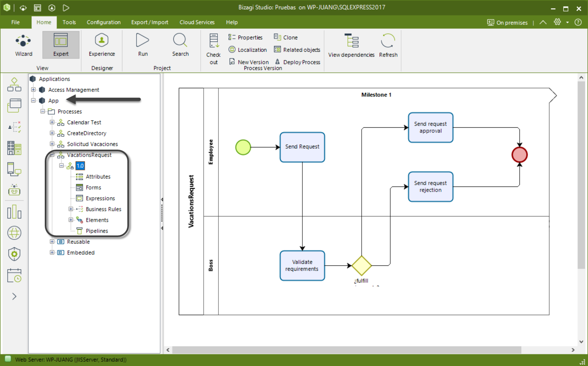Image resolution: width=588 pixels, height=366 pixels.
Task: Collapse the ribbon with the up chevron
Action: [543, 22]
